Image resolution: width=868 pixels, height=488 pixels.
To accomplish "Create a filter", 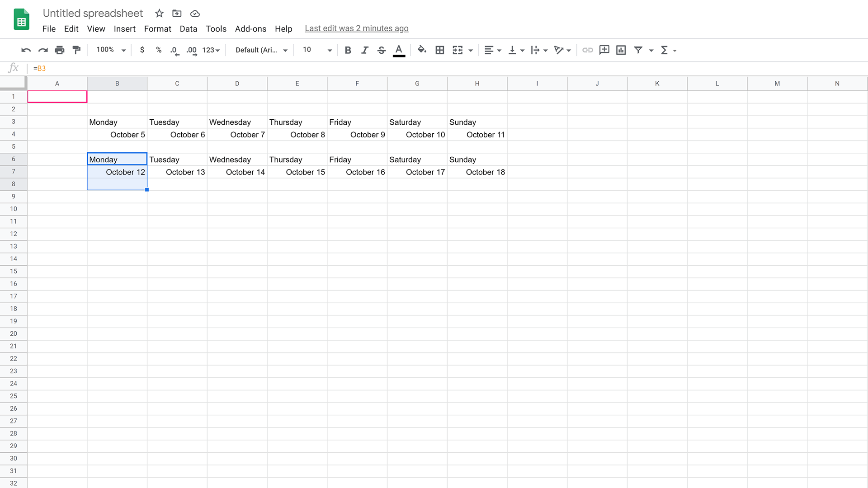I will [638, 50].
